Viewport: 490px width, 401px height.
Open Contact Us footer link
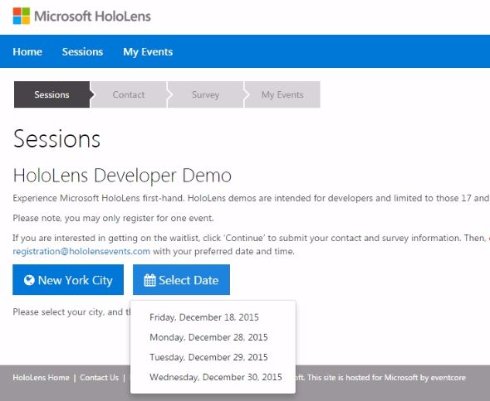99,378
